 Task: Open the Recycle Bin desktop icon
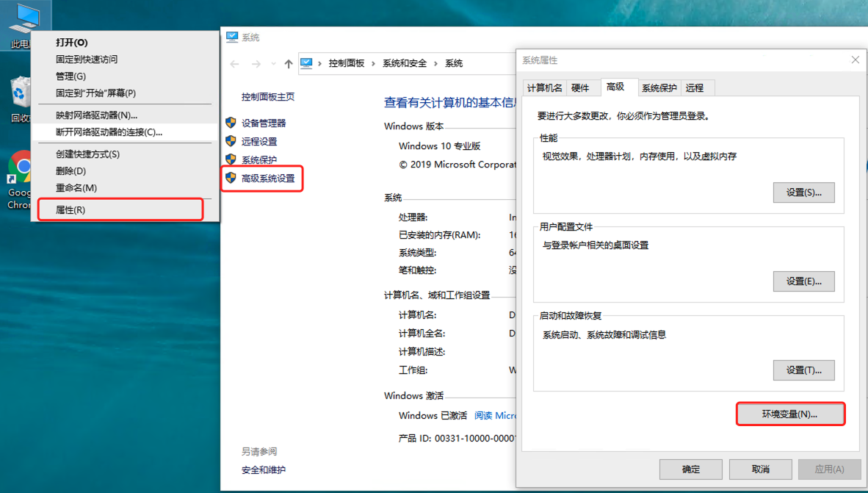point(20,99)
